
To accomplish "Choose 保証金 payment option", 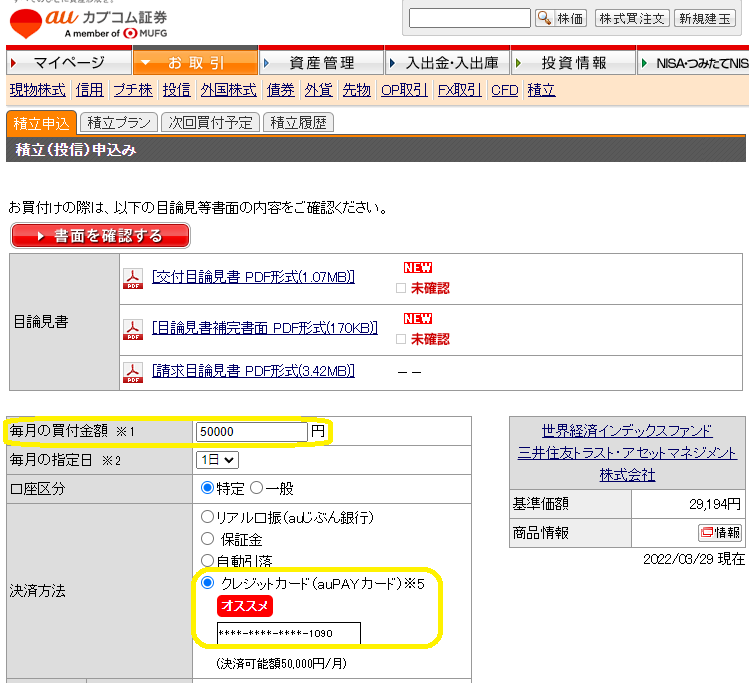I will coord(207,539).
